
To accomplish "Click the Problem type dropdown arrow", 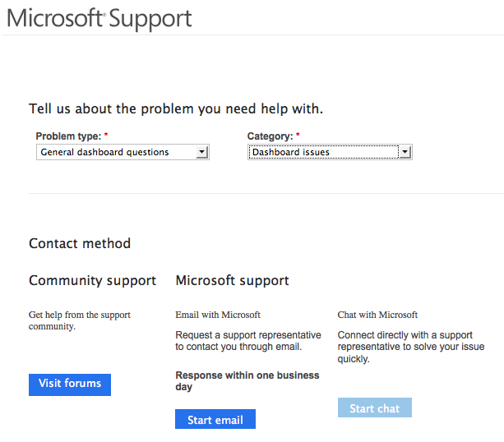I will click(x=201, y=152).
